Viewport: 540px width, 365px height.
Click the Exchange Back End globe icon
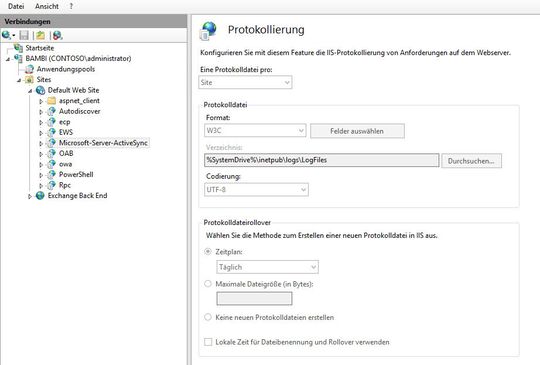[41, 196]
